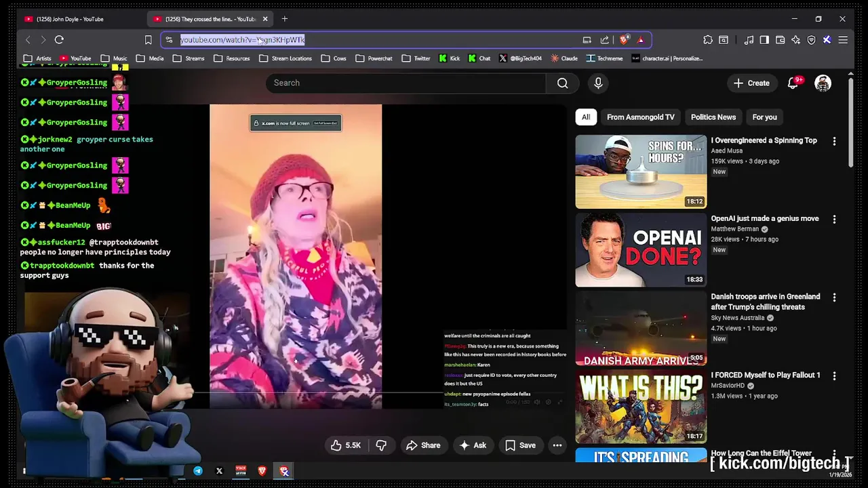Open a new browser tab
Screen dimensions: 868x488
click(x=285, y=19)
